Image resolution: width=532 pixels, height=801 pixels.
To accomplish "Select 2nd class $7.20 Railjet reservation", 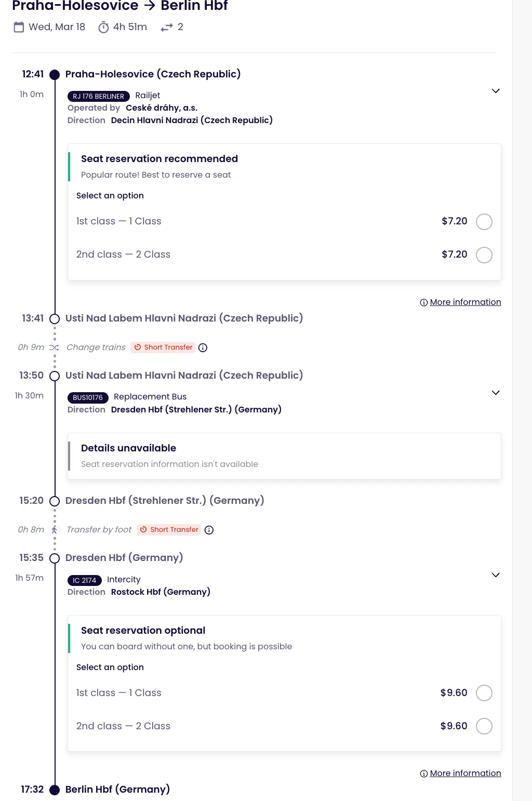I will (x=484, y=255).
